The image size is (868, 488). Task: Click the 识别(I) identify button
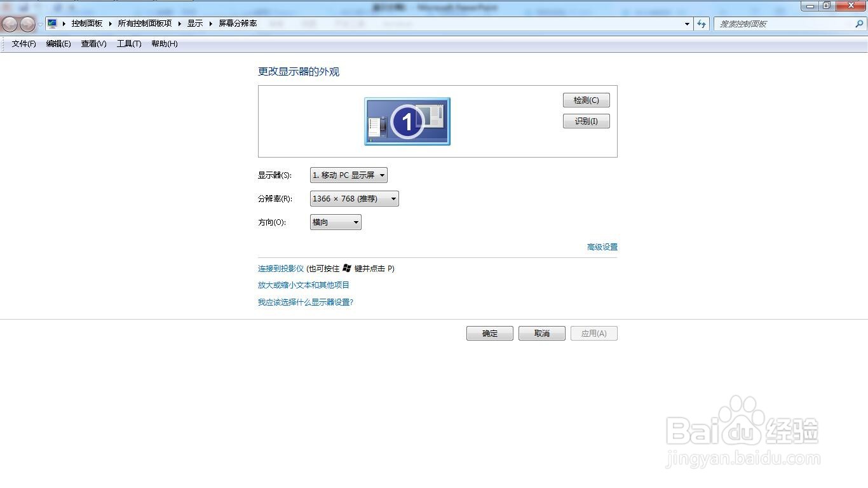click(x=587, y=121)
